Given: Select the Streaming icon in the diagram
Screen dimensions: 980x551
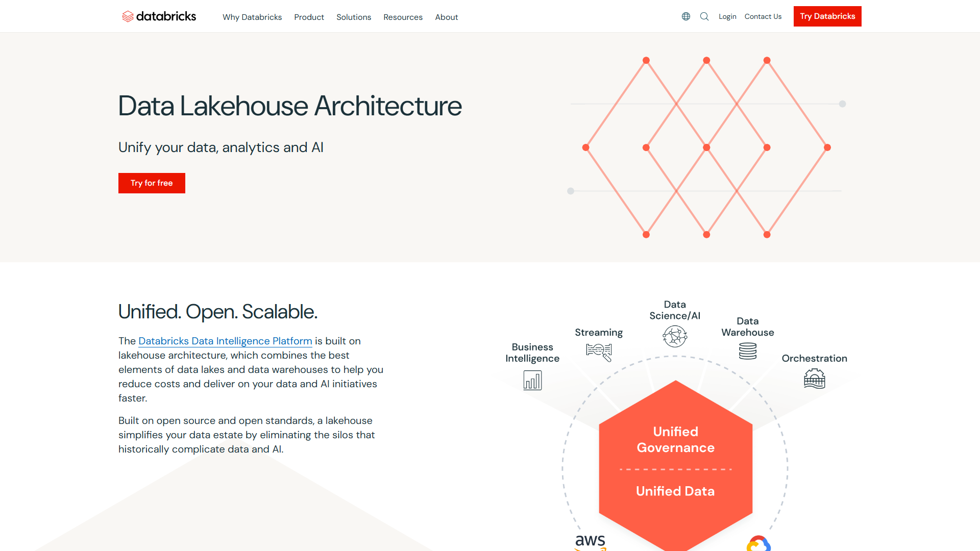Looking at the screenshot, I should click(598, 352).
